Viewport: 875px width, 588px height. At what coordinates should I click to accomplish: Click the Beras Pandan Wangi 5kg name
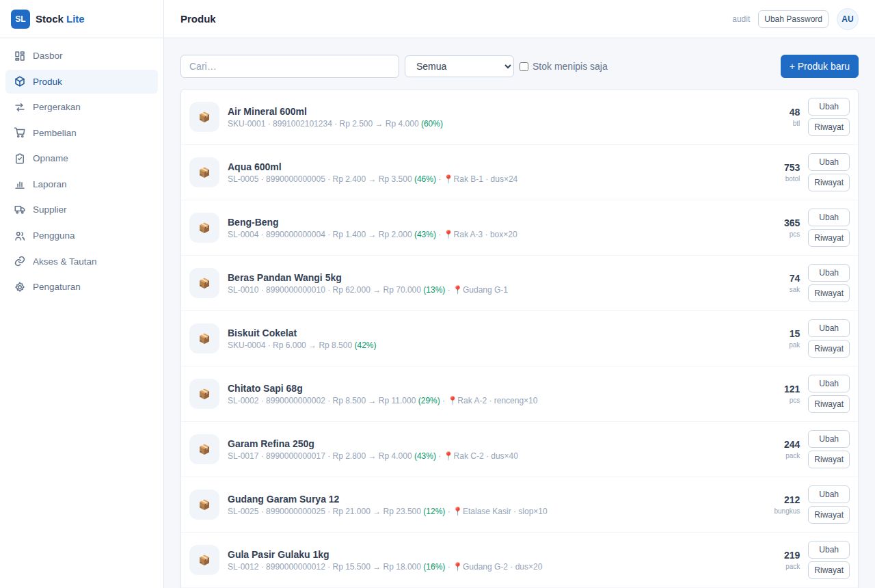point(284,278)
